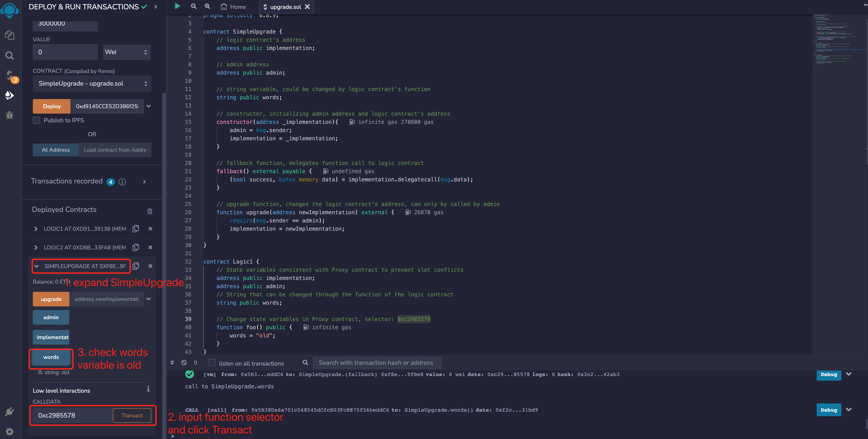
Task: Click the Transact button for calldata
Action: [x=132, y=415]
